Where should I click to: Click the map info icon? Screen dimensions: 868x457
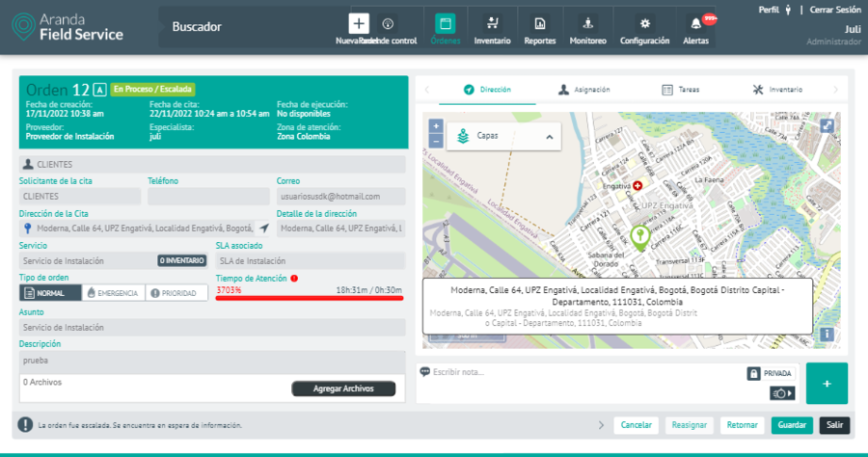click(827, 335)
